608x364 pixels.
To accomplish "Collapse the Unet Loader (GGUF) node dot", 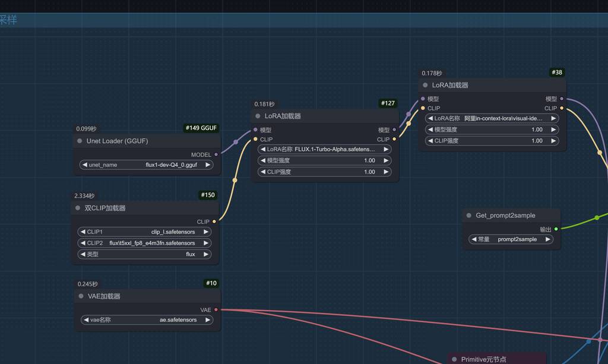I will click(80, 141).
